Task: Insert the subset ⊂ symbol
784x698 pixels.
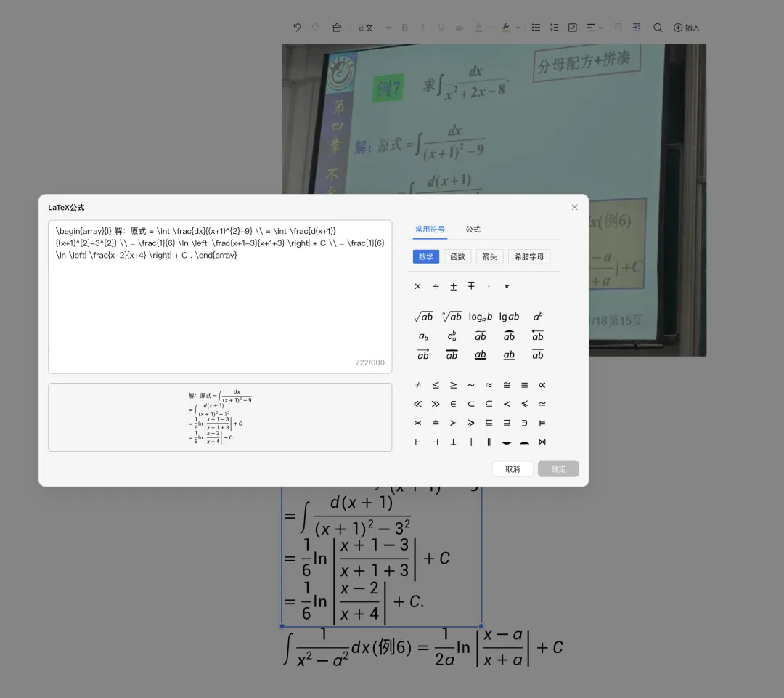Action: click(471, 404)
